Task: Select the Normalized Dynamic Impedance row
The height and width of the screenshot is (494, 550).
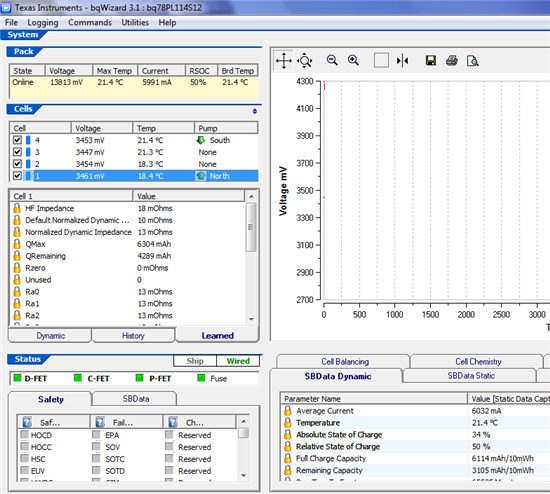Action: [128, 232]
